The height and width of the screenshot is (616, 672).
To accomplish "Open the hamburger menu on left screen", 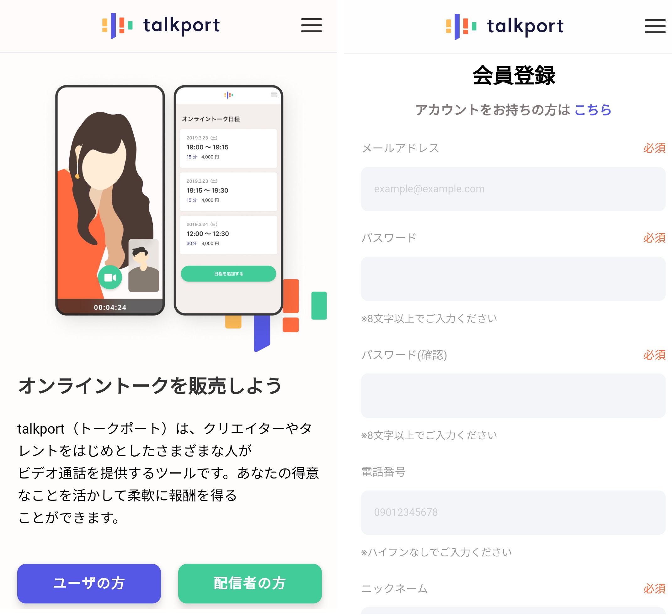I will (311, 25).
